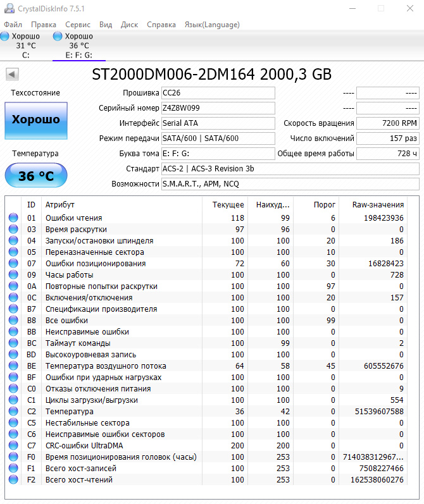Click the rotation speed field 7200 RPM
This screenshot has height=504, width=424.
coord(388,123)
